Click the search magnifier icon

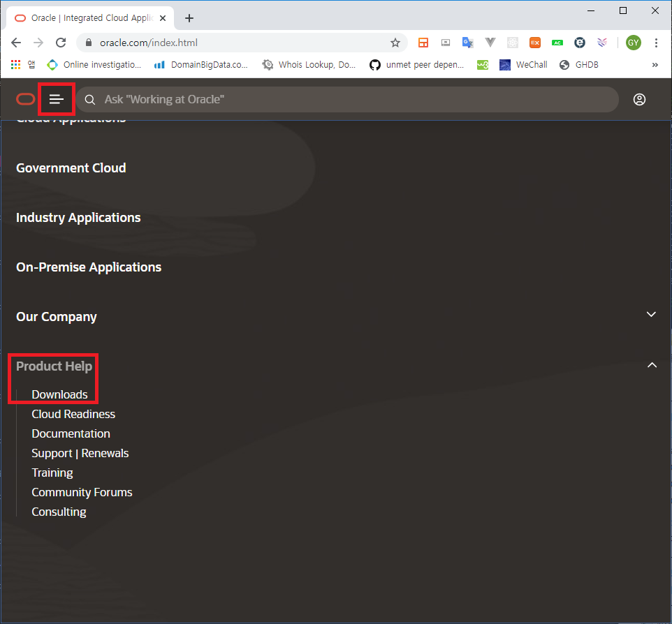(x=89, y=100)
